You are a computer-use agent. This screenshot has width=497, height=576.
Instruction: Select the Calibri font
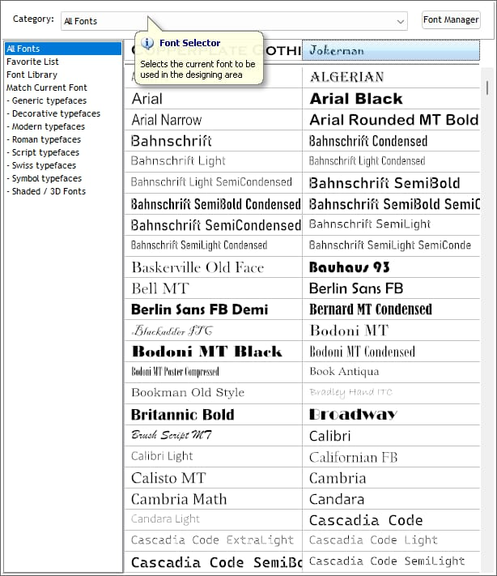tap(391, 436)
